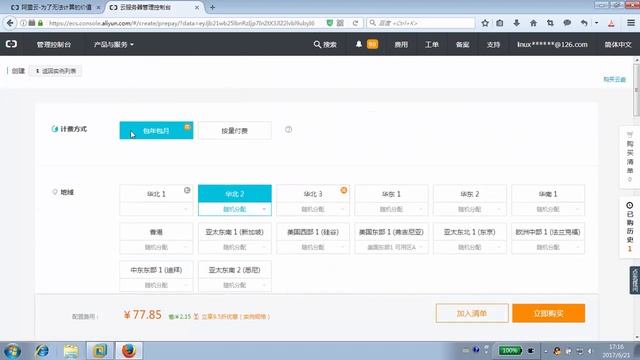The image size is (640, 360).
Task: Open the clipboard library icon in toolbar
Action: (x=500, y=23)
